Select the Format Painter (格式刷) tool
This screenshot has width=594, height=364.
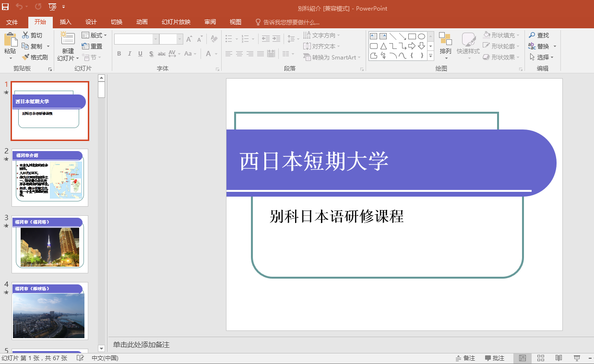35,57
